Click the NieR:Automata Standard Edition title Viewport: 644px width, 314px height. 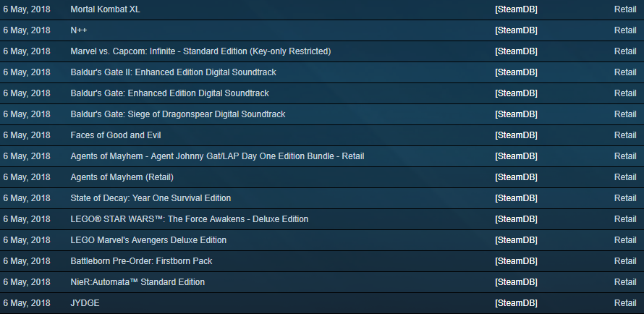click(137, 281)
